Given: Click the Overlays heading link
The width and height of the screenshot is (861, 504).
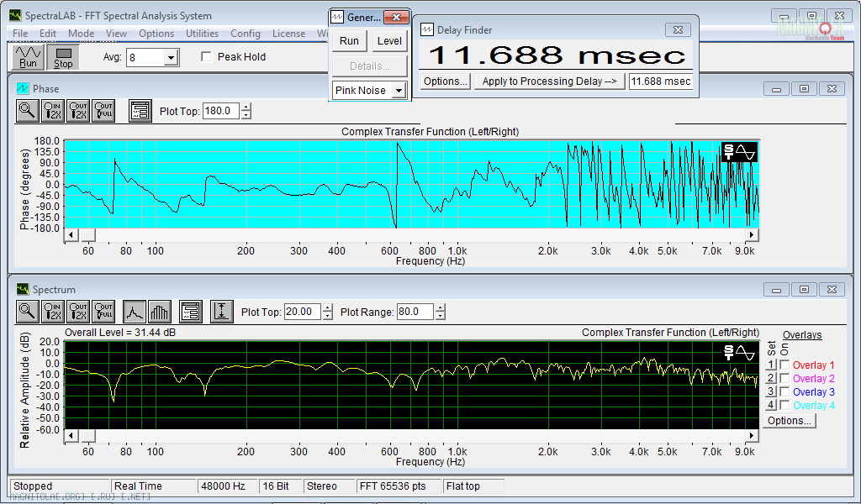Looking at the screenshot, I should (802, 335).
